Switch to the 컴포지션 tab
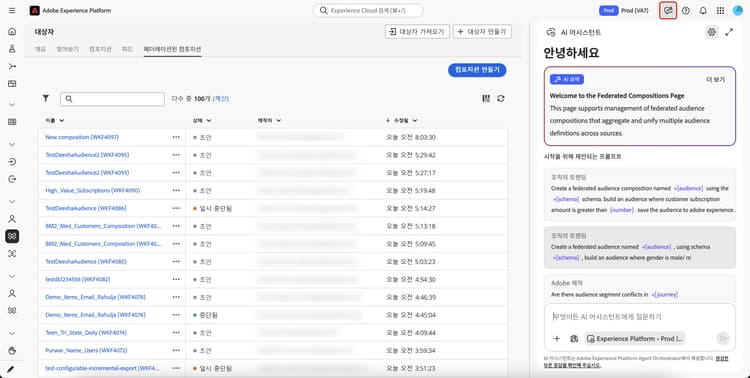Viewport: 750px width, 378px height. click(100, 49)
